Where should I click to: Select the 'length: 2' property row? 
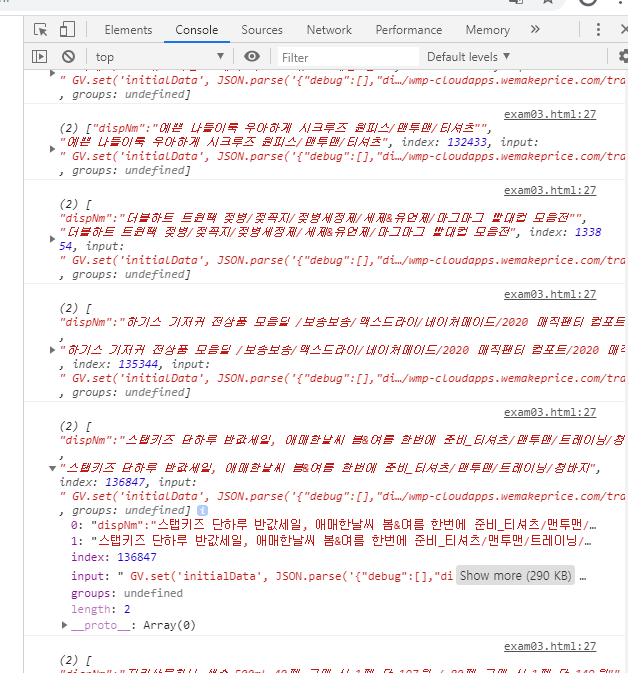click(101, 609)
